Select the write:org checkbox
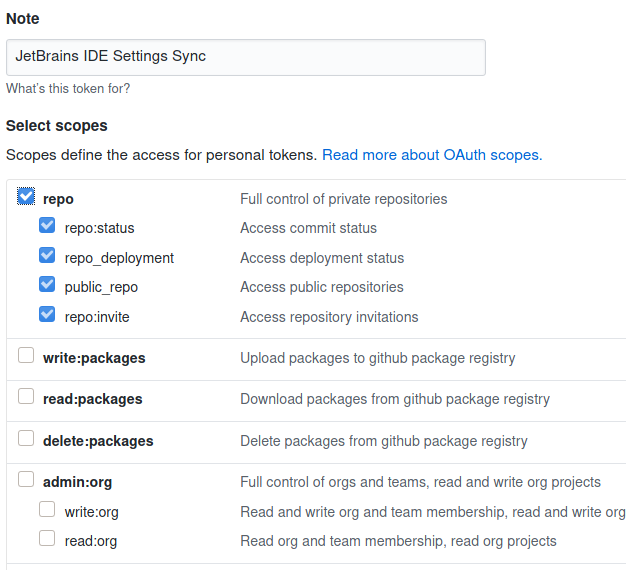 click(47, 510)
